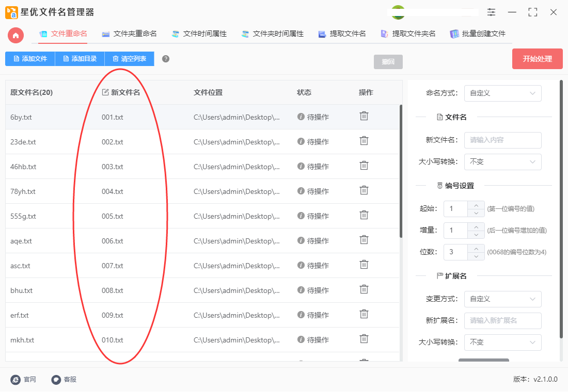The height and width of the screenshot is (392, 568).
Task: Select the erf.txt original filename
Action: [x=20, y=316]
